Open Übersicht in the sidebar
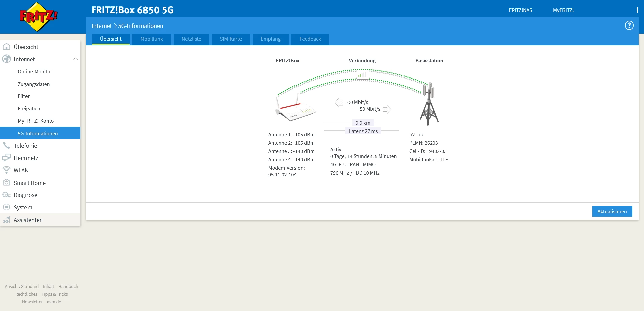Viewport: 644px width, 311px height. (40, 47)
